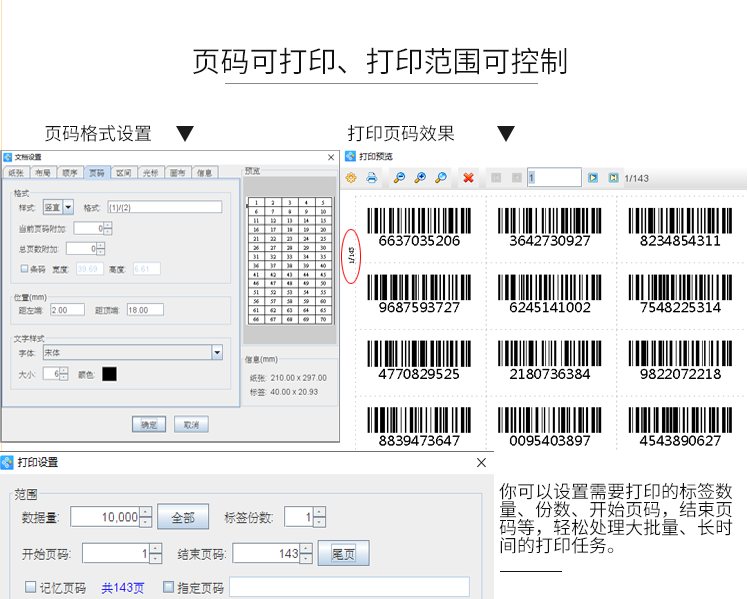This screenshot has width=748, height=599.
Task: Click the zoom in magnifier icon
Action: pos(420,178)
